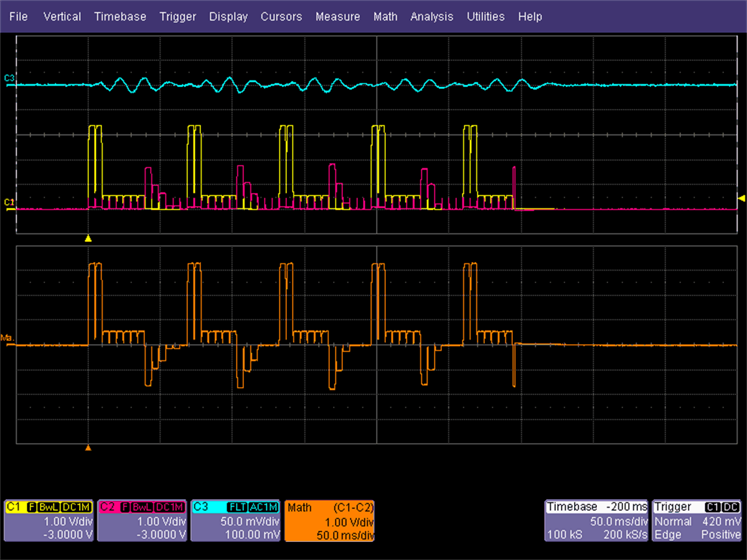Open the orange Math trace descriptor box
747x560 pixels.
[x=330, y=521]
